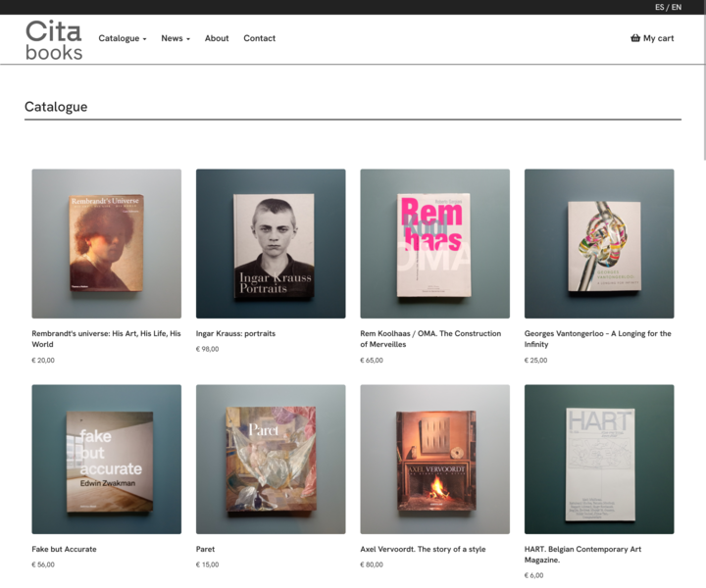Open HART magazine cover thumbnail

pos(599,460)
